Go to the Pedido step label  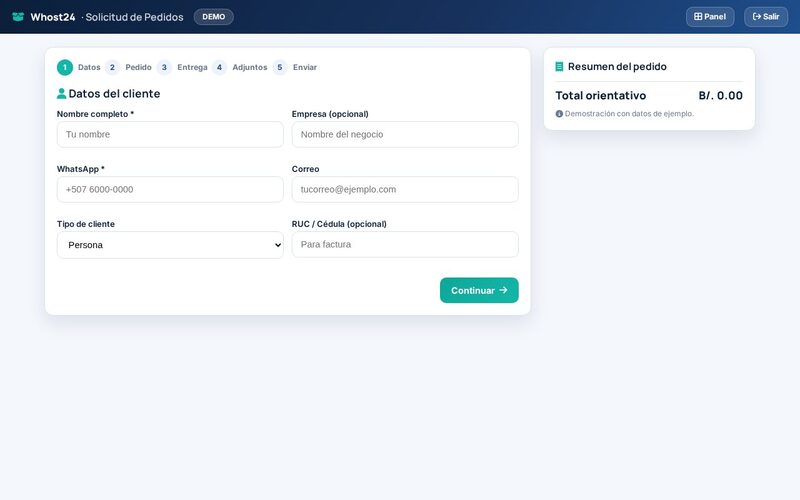coord(138,67)
